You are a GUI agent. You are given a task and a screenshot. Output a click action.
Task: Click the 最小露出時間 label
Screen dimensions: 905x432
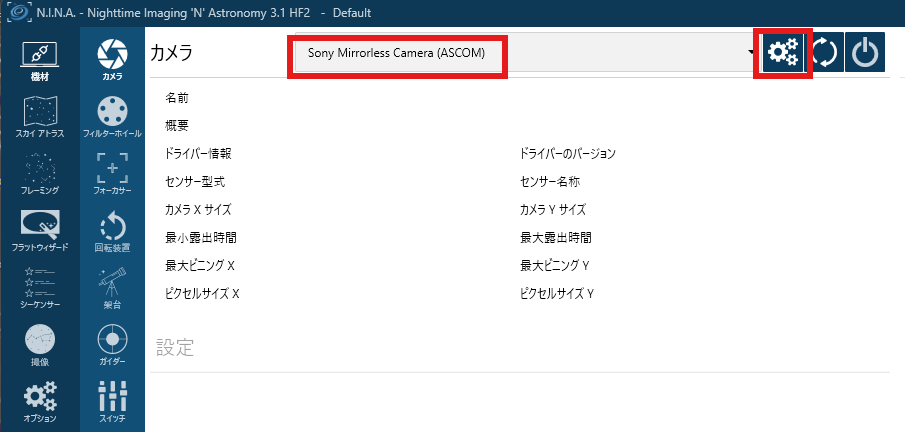pyautogui.click(x=201, y=237)
